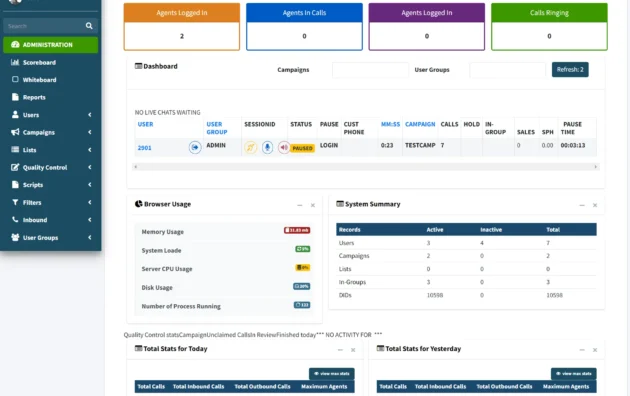Viewport: 630px width, 396px height.
Task: Expand the Lists submenu chevron
Action: tap(90, 150)
